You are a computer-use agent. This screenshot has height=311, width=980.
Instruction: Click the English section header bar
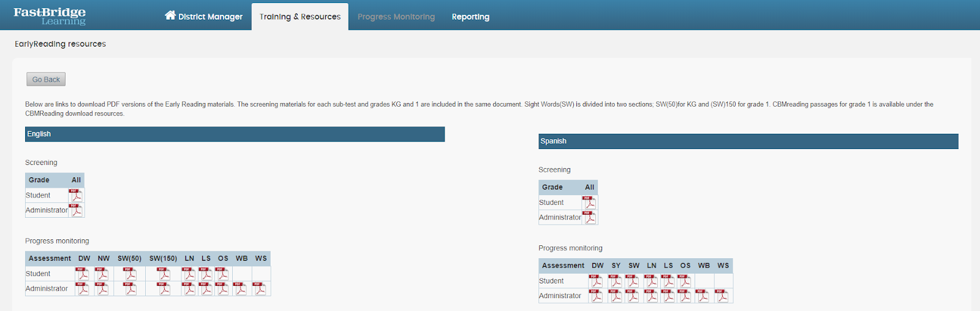pyautogui.click(x=235, y=134)
